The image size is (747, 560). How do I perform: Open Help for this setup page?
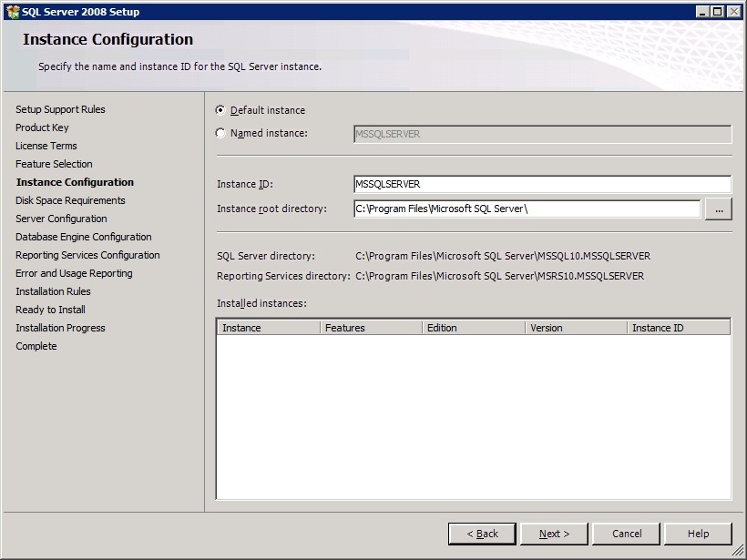pyautogui.click(x=698, y=534)
